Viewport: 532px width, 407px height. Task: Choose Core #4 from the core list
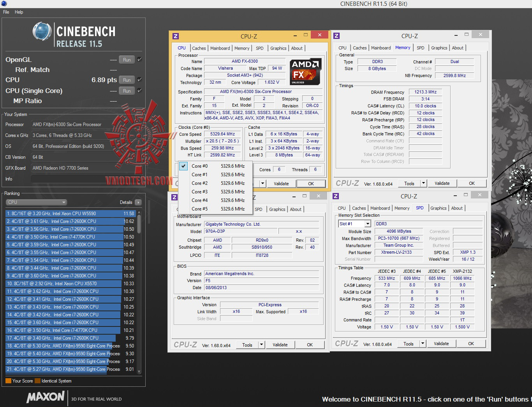tap(215, 200)
